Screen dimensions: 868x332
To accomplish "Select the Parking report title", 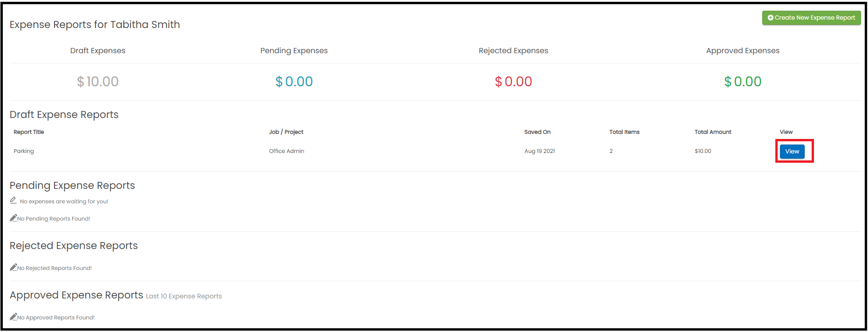I will point(24,151).
